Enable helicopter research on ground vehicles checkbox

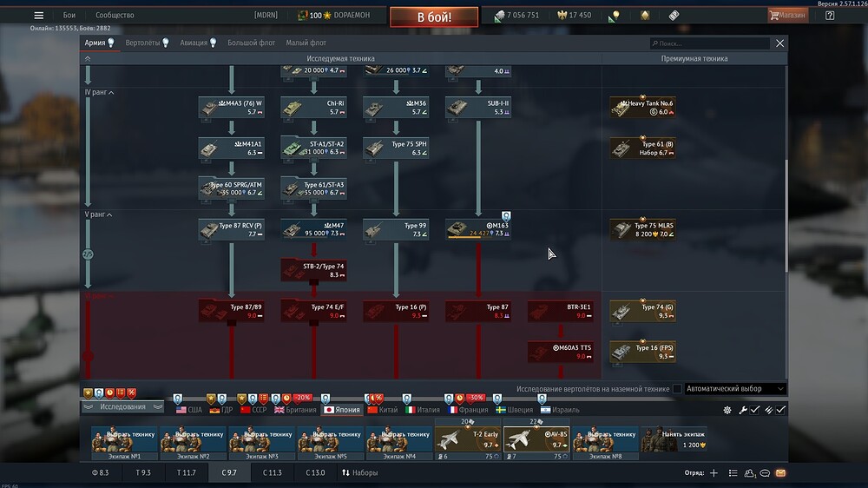click(x=677, y=389)
